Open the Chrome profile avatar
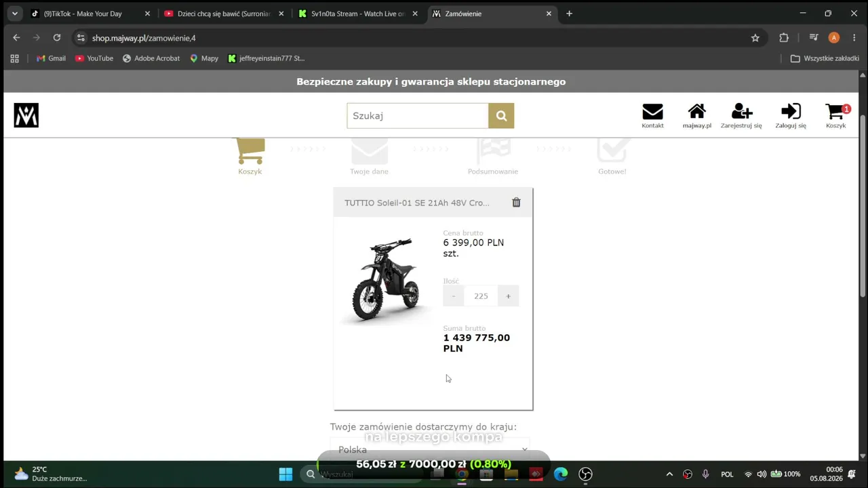 (x=834, y=38)
